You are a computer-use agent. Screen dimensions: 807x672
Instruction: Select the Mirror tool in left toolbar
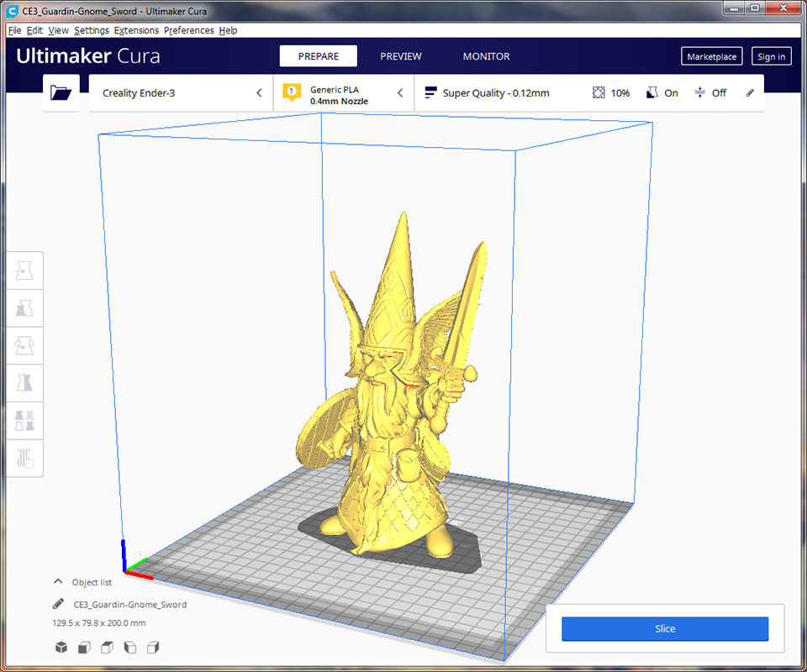click(x=24, y=383)
